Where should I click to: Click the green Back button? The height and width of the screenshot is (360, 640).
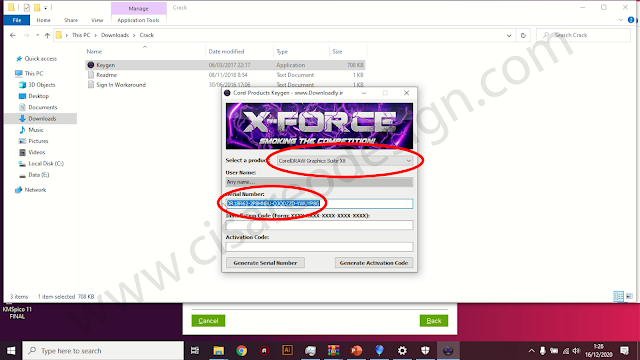click(434, 321)
